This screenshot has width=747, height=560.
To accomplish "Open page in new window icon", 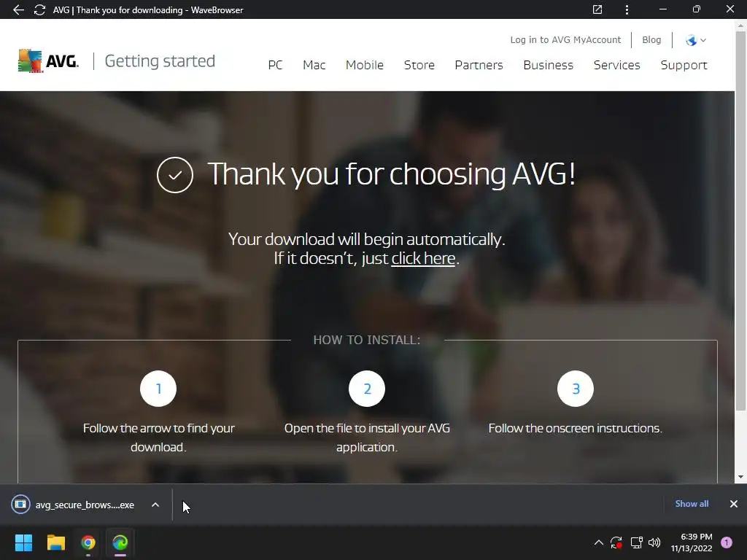I will (597, 9).
